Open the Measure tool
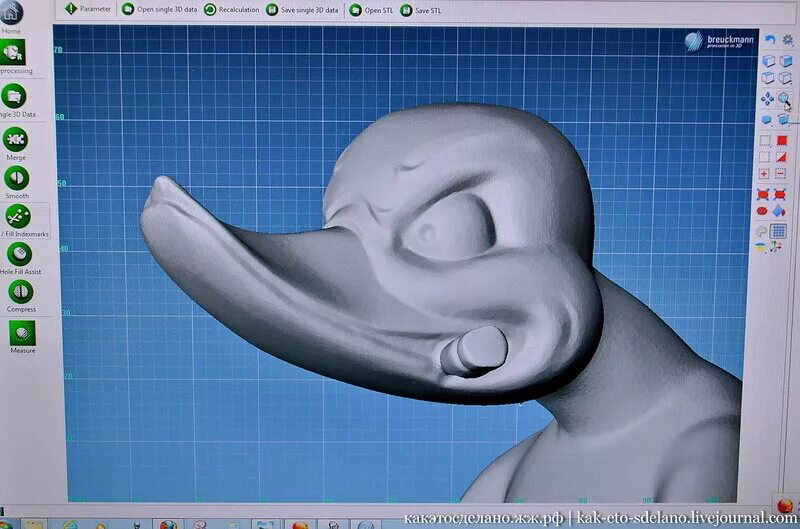Viewport: 800px width, 529px height. point(22,333)
